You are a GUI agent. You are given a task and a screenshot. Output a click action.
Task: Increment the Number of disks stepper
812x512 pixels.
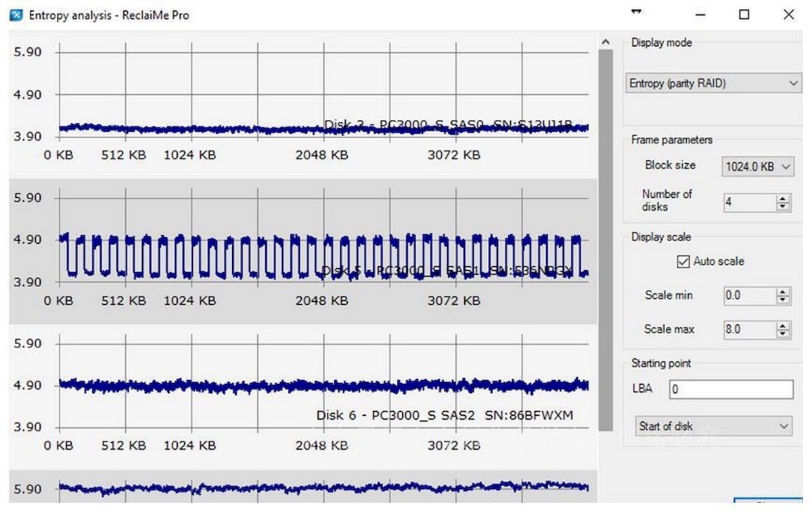[x=784, y=198]
